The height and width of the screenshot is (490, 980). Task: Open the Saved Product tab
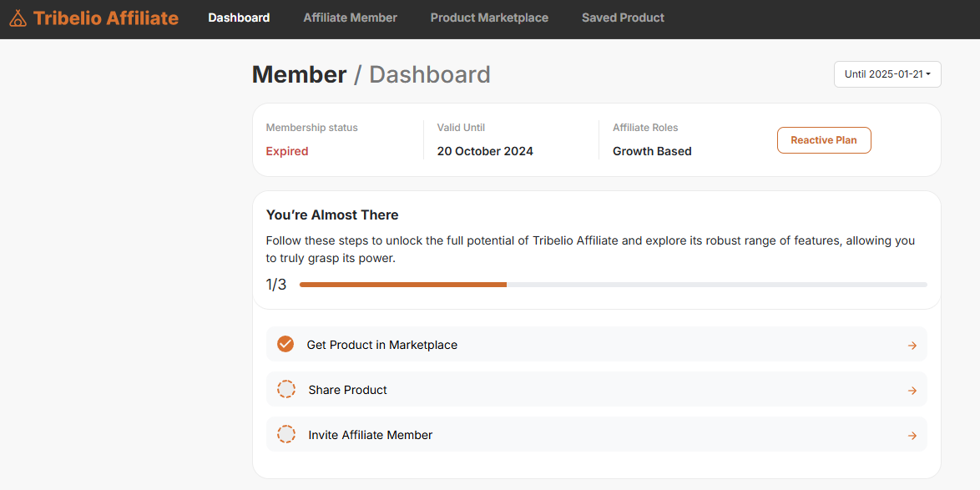[x=623, y=18]
